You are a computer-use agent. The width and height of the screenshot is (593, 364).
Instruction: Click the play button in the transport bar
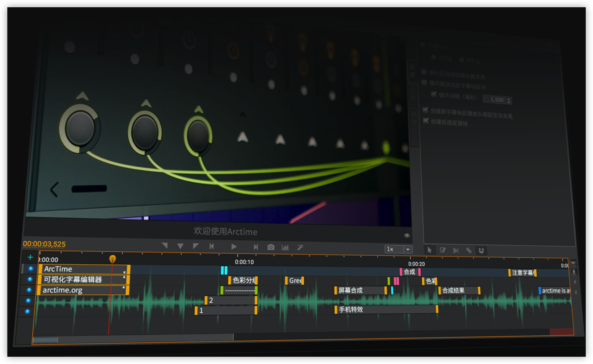[234, 247]
